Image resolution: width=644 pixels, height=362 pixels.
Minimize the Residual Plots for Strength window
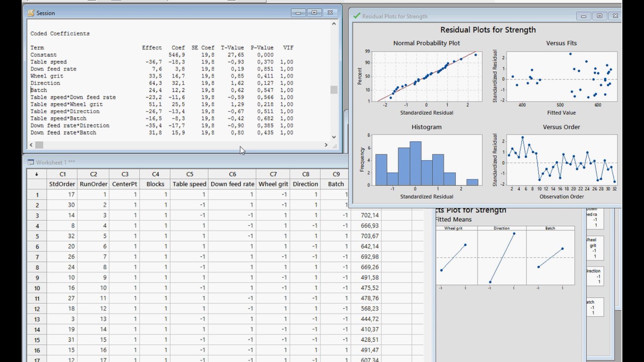tap(584, 16)
